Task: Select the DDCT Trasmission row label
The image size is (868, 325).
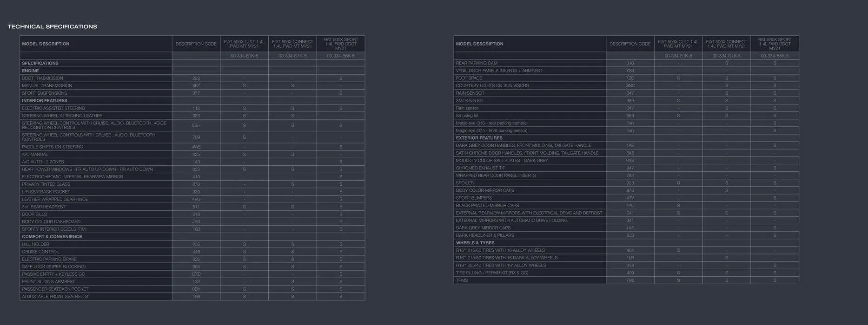Action: coord(42,78)
